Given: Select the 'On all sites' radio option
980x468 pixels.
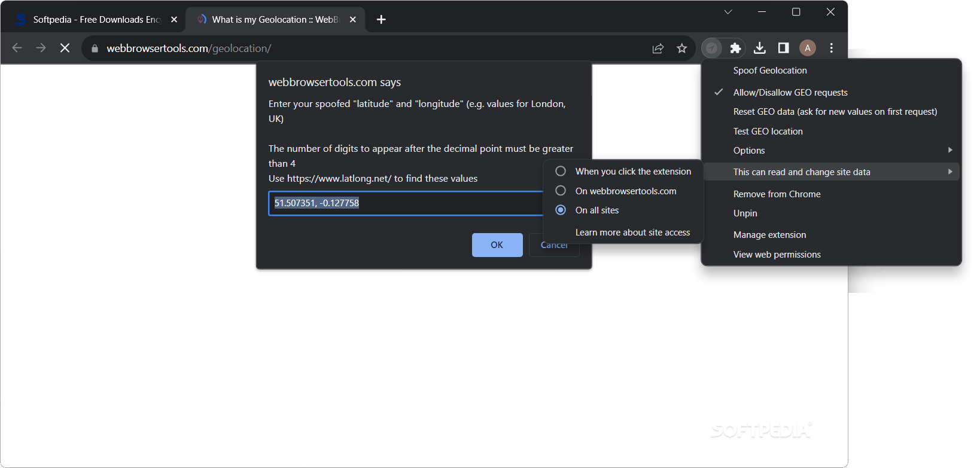Looking at the screenshot, I should point(561,210).
